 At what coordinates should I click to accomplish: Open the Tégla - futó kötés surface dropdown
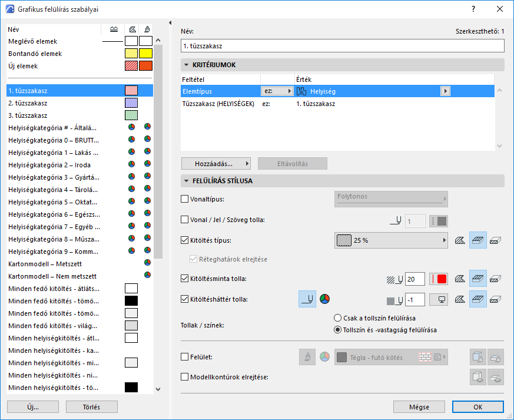coord(391,357)
